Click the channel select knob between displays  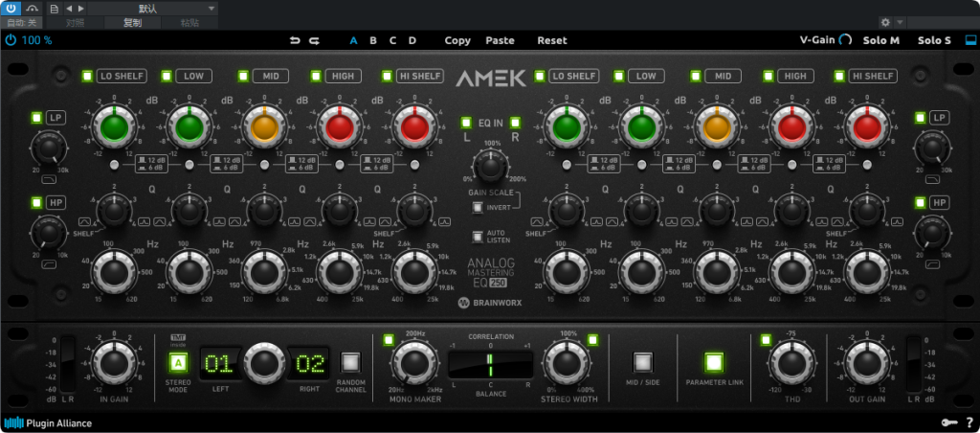click(264, 363)
